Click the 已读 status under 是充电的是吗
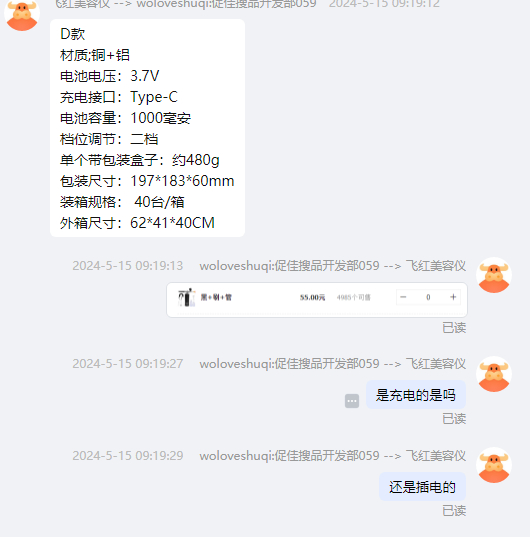 454,419
